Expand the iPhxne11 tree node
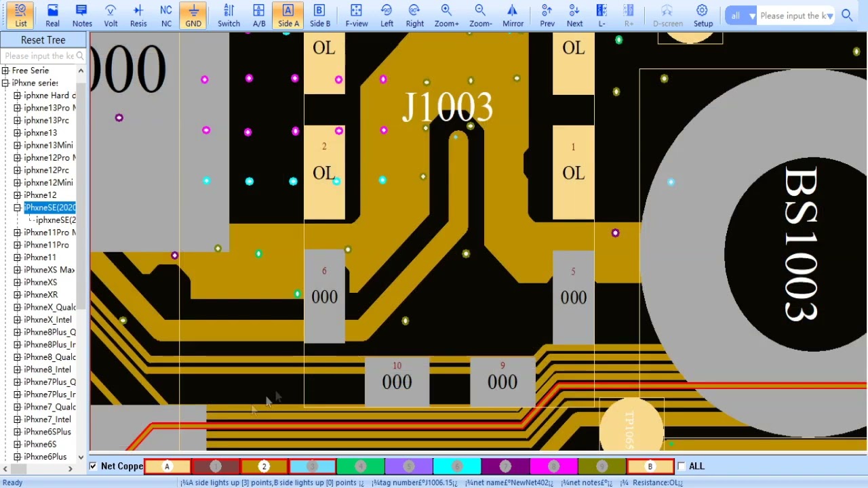The width and height of the screenshot is (868, 488). tap(18, 258)
